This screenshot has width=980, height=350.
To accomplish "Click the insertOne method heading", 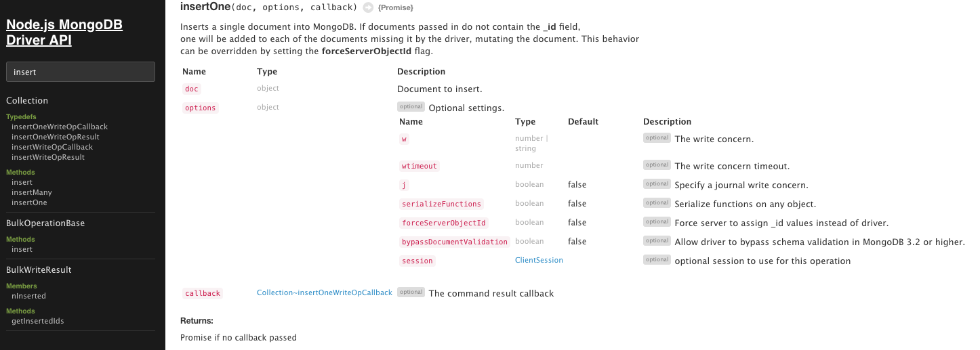I will 205,7.
